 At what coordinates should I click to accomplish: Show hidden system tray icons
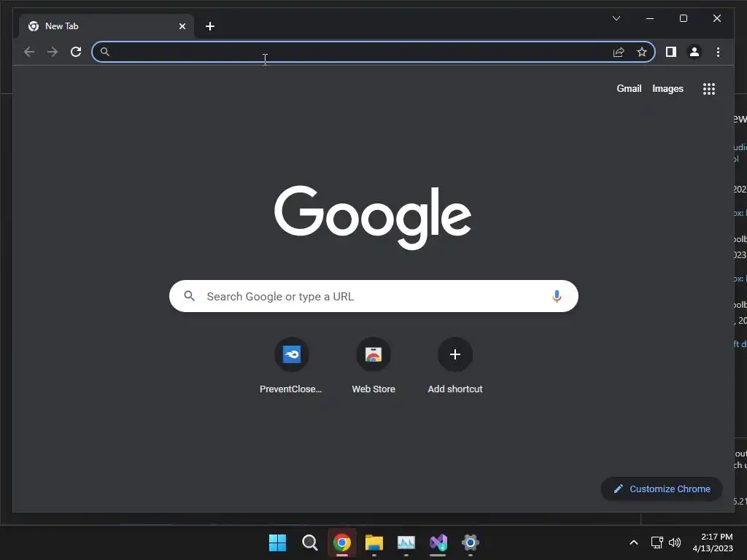point(634,542)
